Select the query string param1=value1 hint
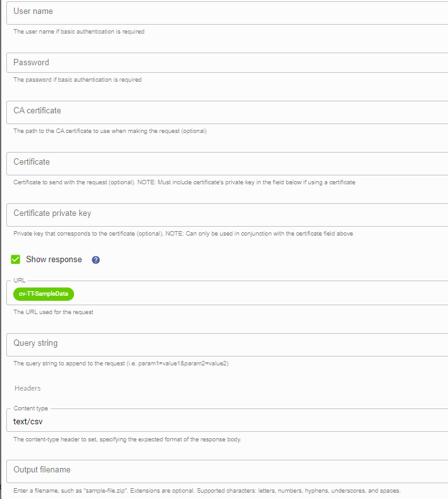The height and width of the screenshot is (499, 448). [121, 363]
